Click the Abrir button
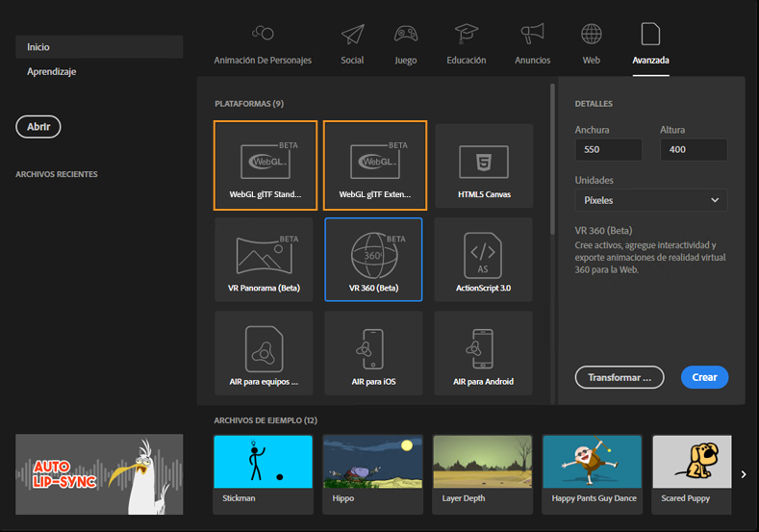This screenshot has height=532, width=759. pos(38,127)
